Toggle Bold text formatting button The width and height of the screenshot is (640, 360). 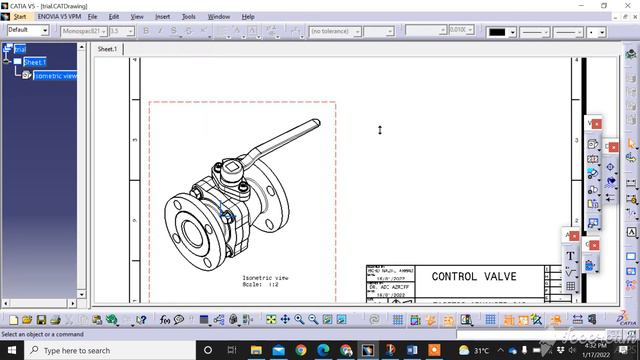(x=146, y=31)
